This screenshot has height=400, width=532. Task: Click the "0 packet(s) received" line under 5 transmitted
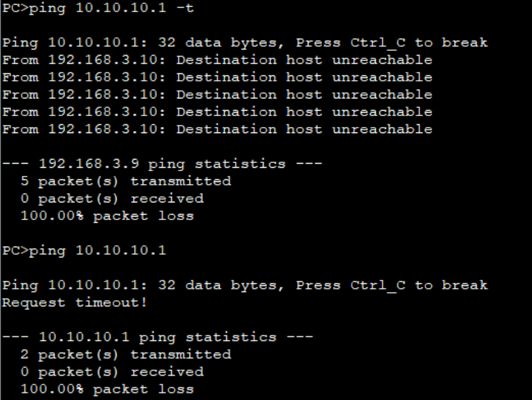(x=112, y=199)
